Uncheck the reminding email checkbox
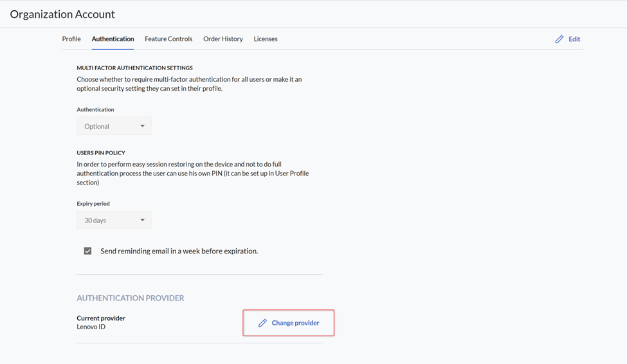627x364 pixels. (x=87, y=251)
